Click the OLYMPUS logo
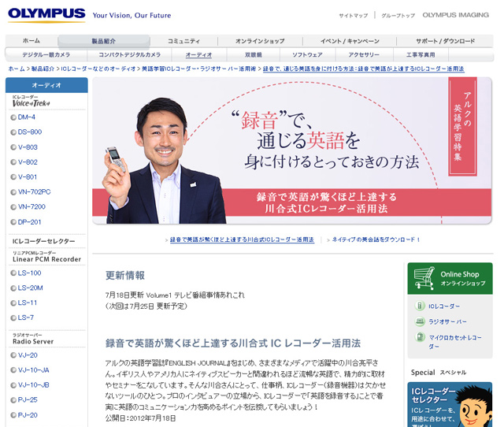This screenshot has width=504, height=427. 46,15
